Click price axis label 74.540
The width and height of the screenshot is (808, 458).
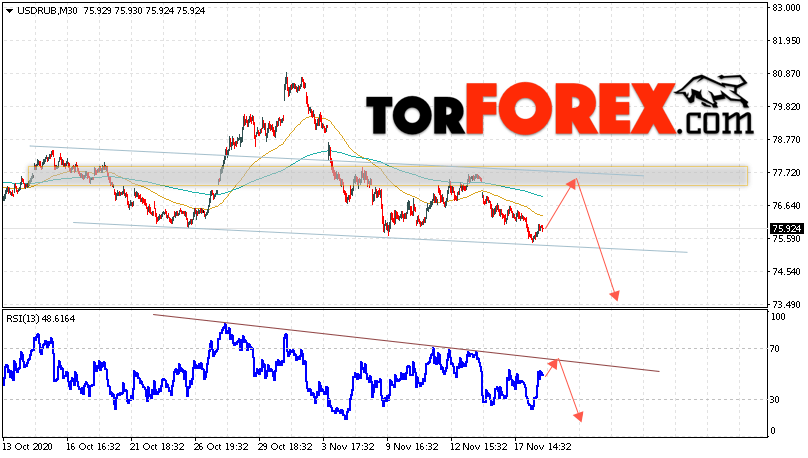pos(786,272)
